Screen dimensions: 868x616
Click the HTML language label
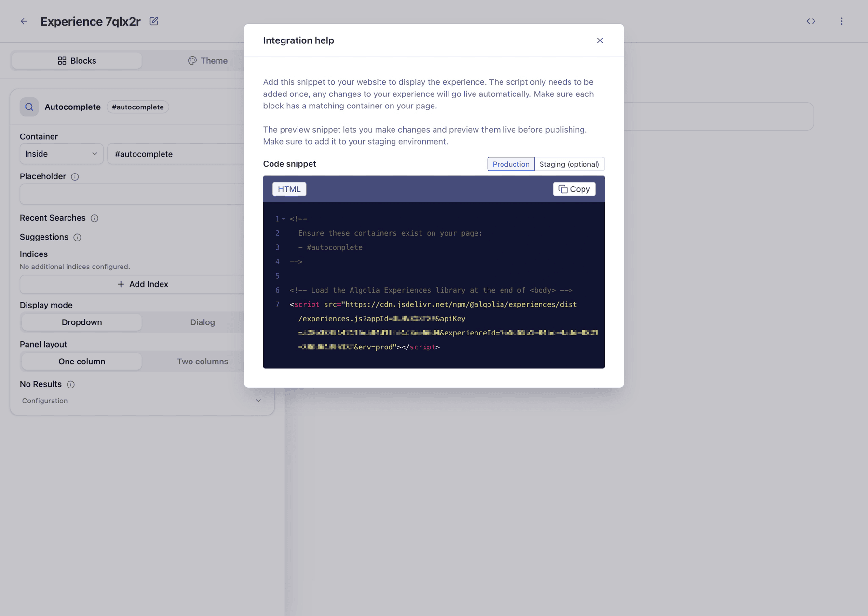pyautogui.click(x=289, y=189)
